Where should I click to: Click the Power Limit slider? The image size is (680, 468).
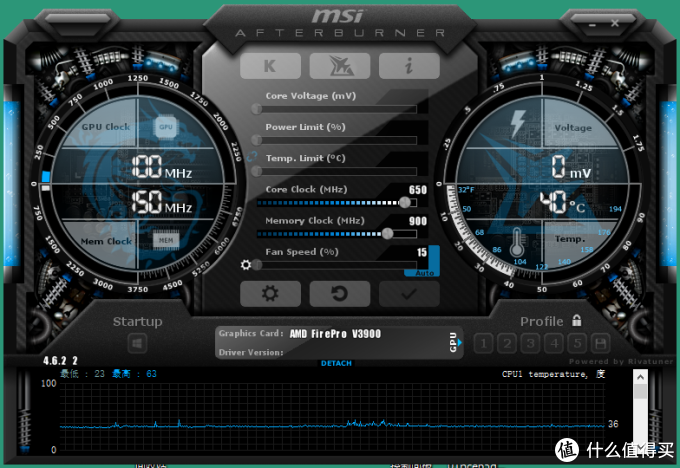click(x=334, y=140)
